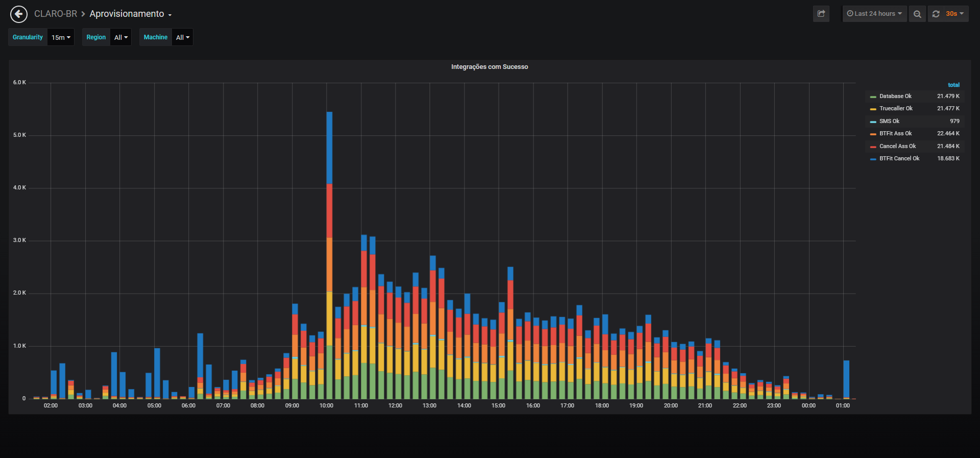Open the Aprovisionamento dashboard dropdown

click(x=131, y=14)
